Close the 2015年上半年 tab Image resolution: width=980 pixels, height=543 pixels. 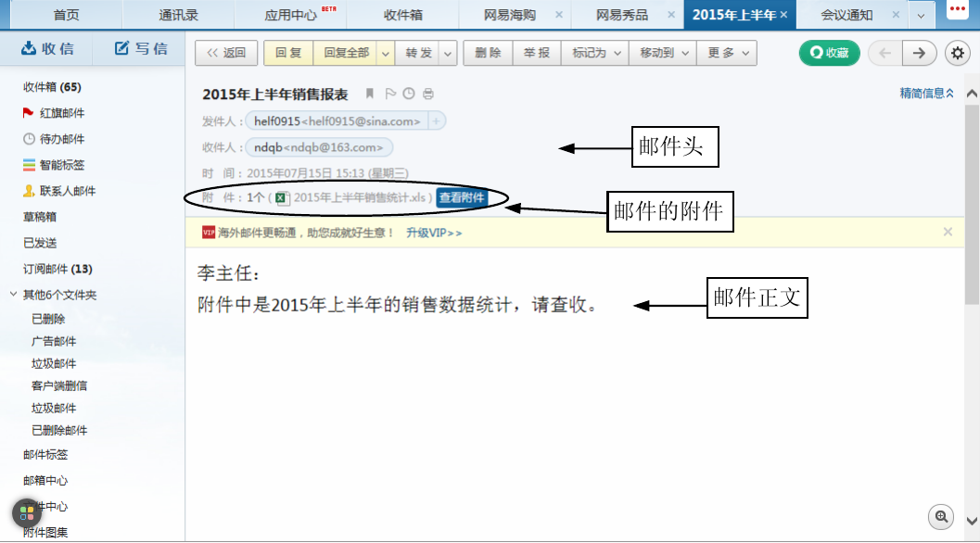(783, 15)
